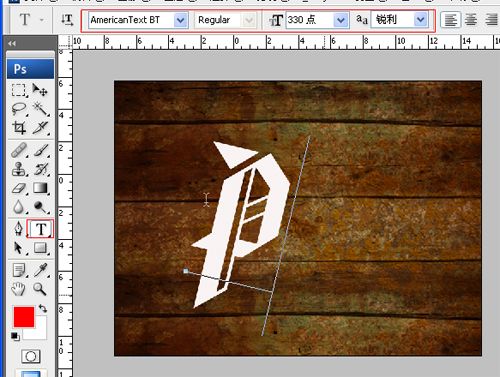Open the Regular font style dropdown
Image resolution: width=500 pixels, height=377 pixels.
(249, 20)
